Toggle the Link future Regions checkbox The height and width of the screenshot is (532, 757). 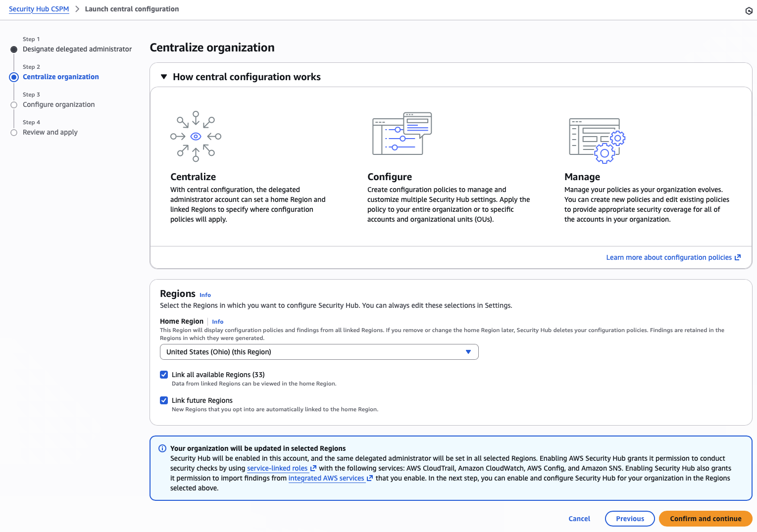tap(164, 400)
